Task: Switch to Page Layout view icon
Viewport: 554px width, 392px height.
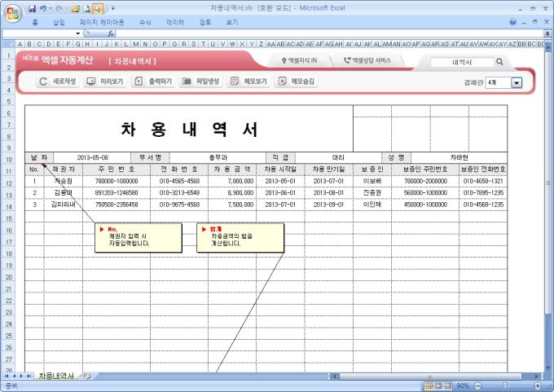Action: pyautogui.click(x=438, y=385)
